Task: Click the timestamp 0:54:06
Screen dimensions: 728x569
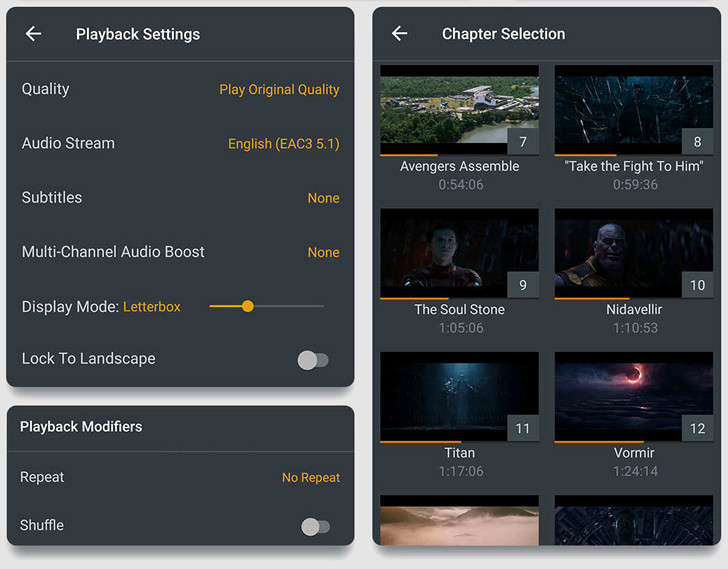Action: pos(461,185)
